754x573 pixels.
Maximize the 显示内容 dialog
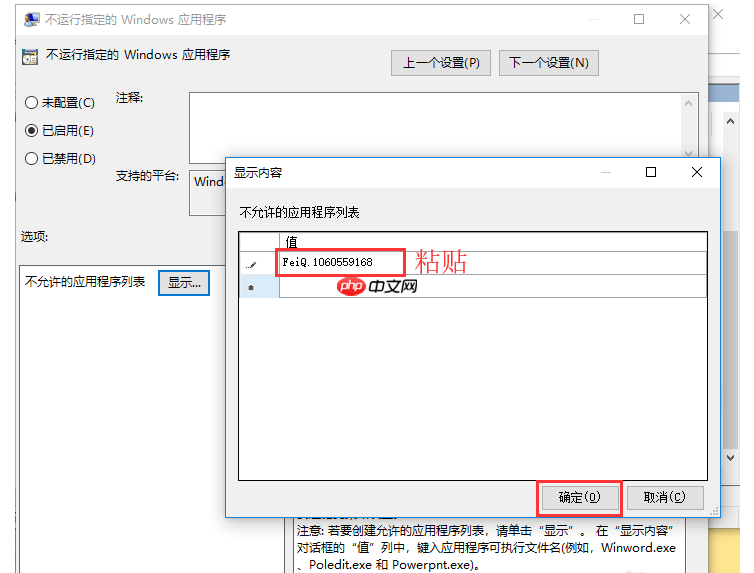coord(651,172)
